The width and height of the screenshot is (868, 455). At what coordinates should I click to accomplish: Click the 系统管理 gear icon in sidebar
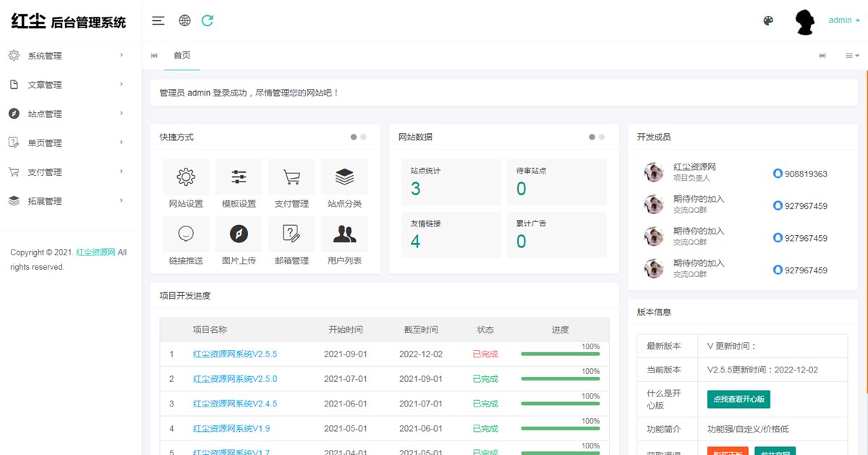tap(14, 56)
